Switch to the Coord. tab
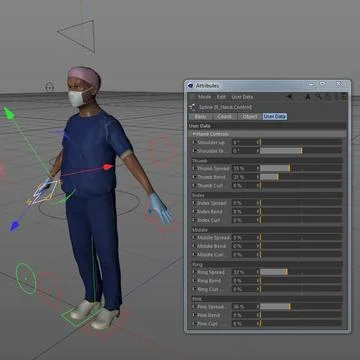The height and width of the screenshot is (360, 360). (224, 116)
